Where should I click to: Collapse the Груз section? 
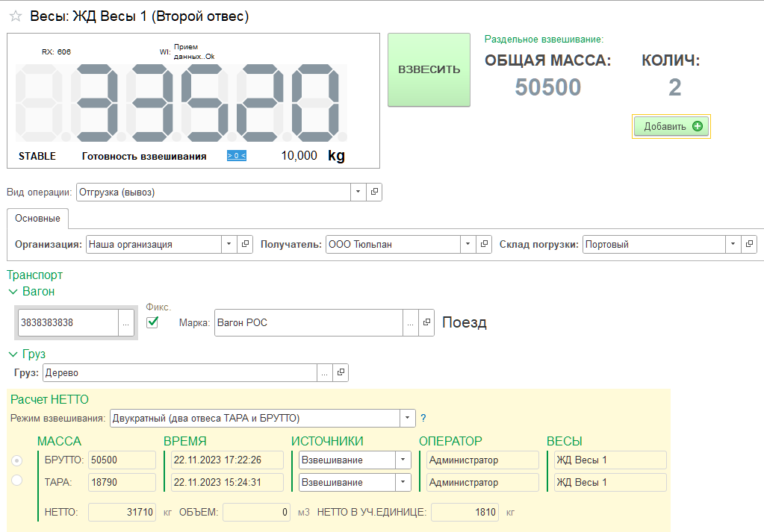pyautogui.click(x=13, y=354)
